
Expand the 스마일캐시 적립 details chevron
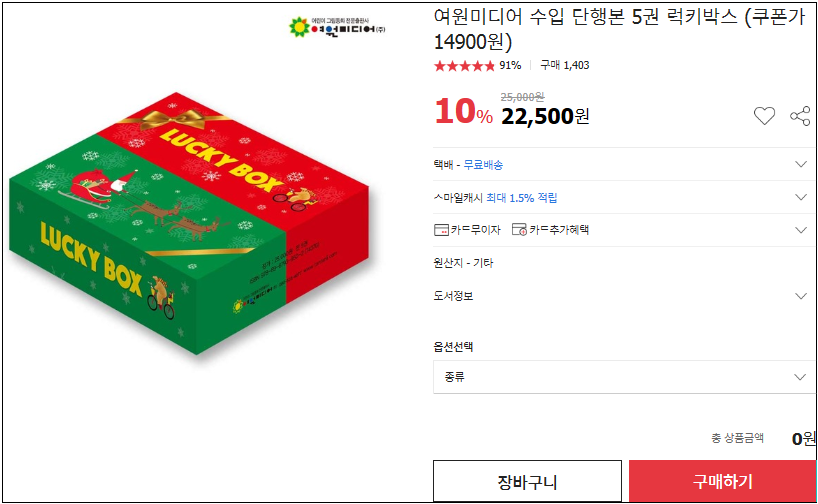click(801, 197)
